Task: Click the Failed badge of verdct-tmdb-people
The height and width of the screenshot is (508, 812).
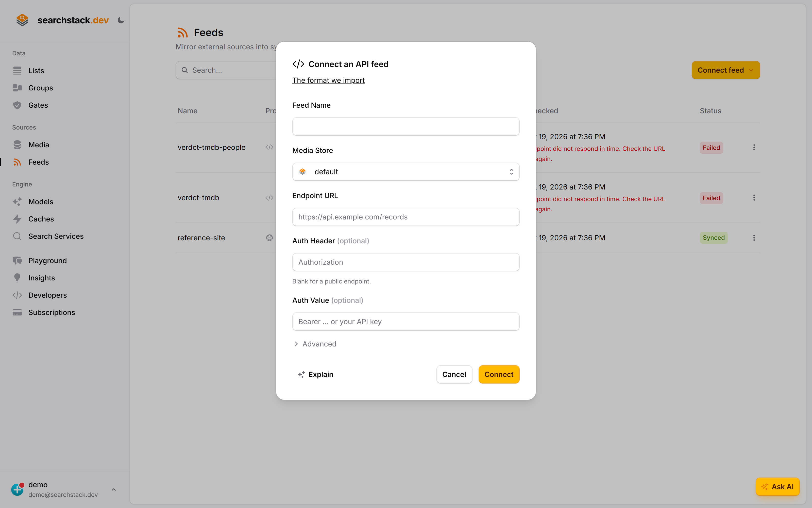Action: pos(711,148)
